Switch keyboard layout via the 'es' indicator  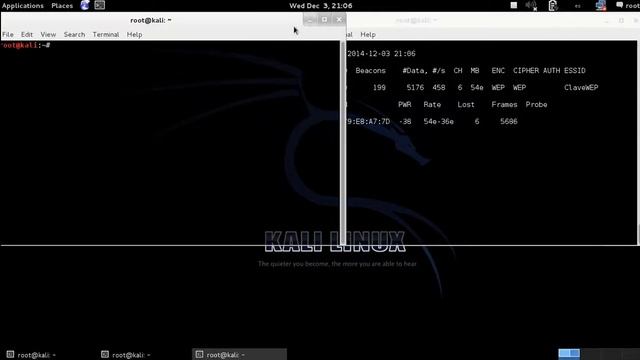[578, 6]
